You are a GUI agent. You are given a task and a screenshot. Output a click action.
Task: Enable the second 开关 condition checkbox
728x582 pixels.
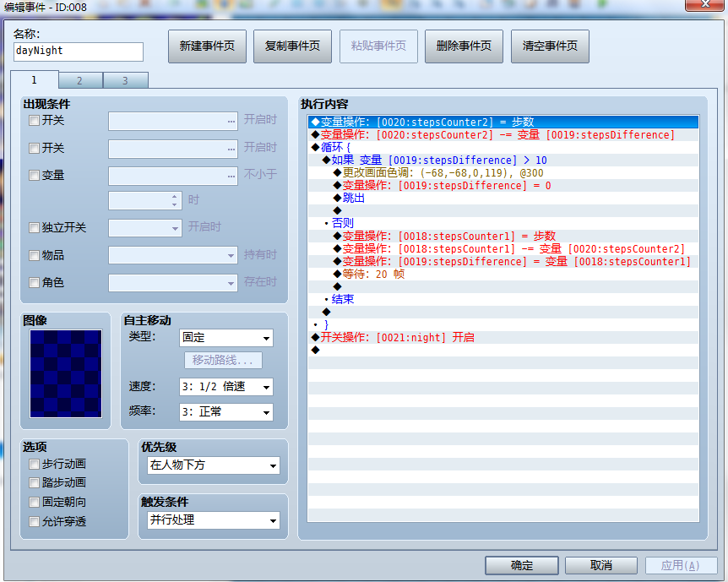[34, 148]
